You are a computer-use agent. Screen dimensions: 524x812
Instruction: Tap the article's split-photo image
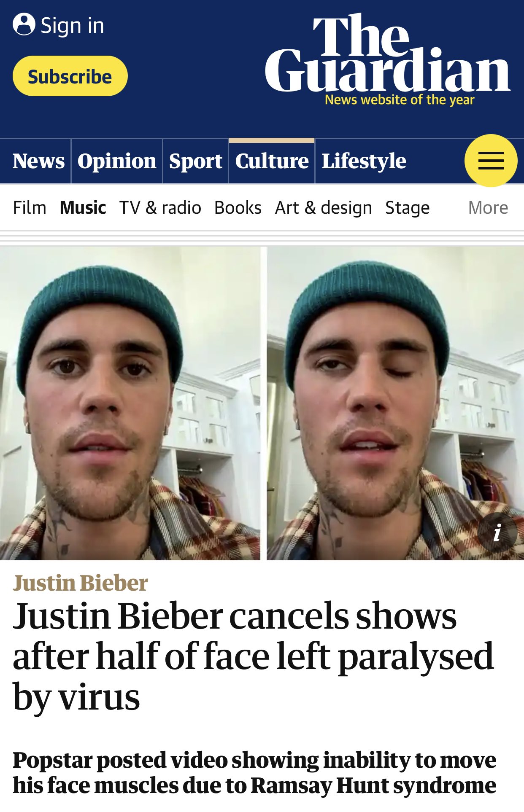(x=262, y=403)
